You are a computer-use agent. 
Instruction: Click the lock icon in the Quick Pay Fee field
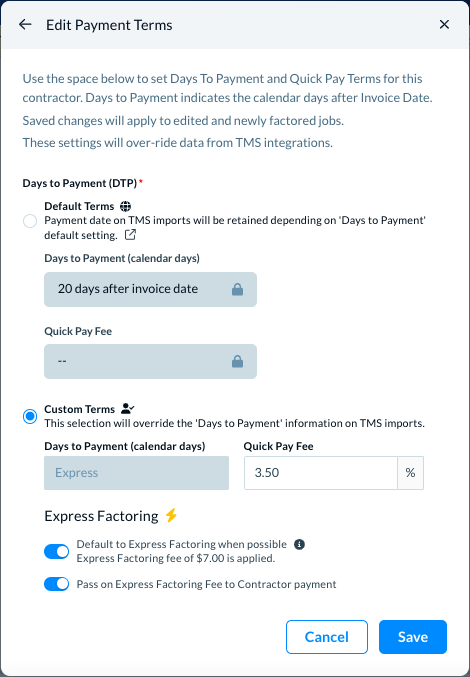(x=237, y=361)
